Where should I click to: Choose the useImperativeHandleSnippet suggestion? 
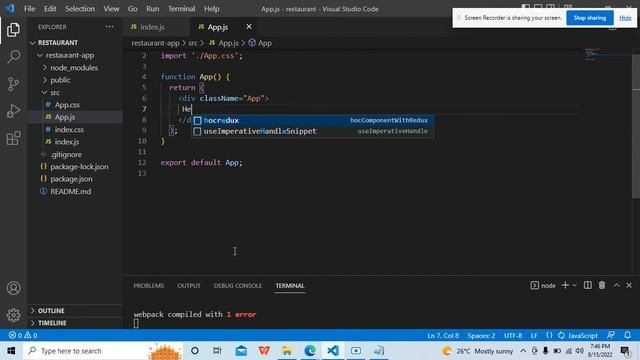tap(312, 131)
